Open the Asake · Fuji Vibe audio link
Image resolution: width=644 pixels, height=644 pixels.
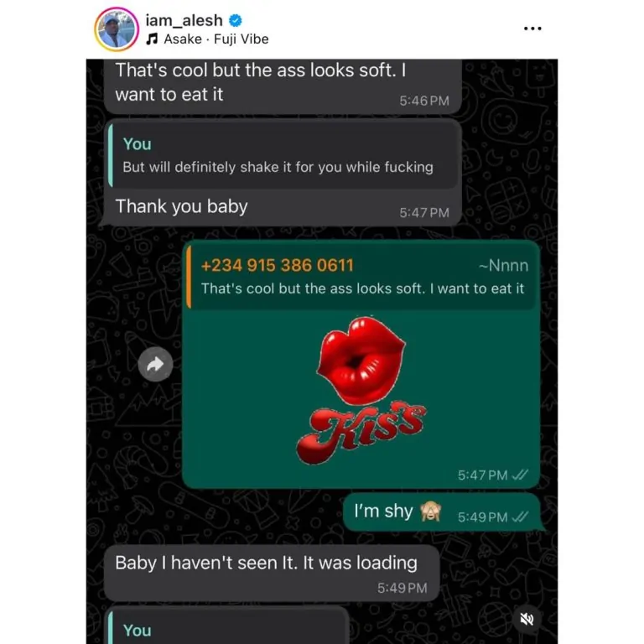tap(216, 39)
